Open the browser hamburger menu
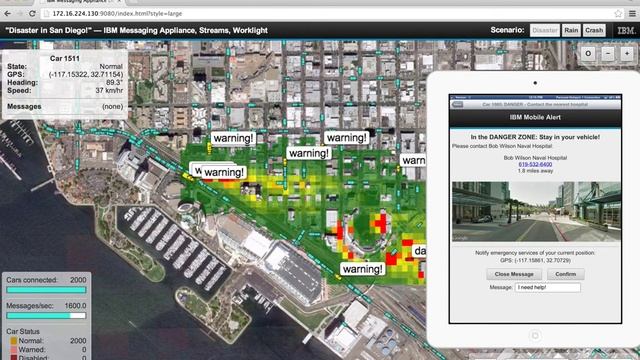 [x=632, y=13]
